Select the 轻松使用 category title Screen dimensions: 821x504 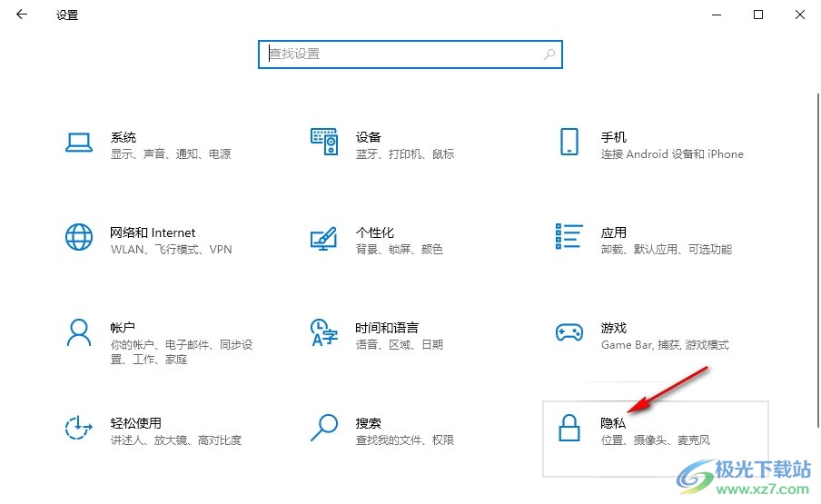click(136, 423)
